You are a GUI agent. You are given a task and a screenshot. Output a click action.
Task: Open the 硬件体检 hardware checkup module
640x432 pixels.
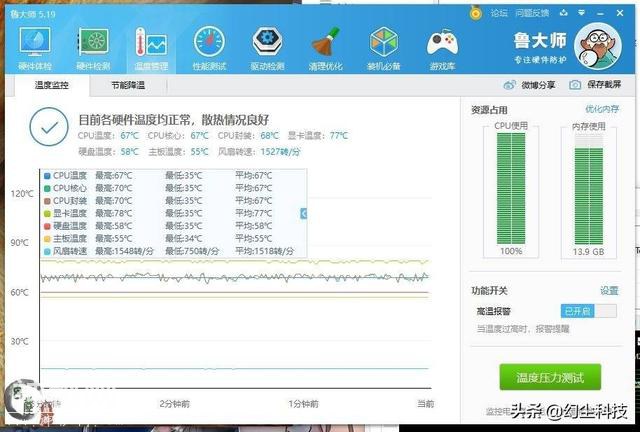tap(35, 49)
